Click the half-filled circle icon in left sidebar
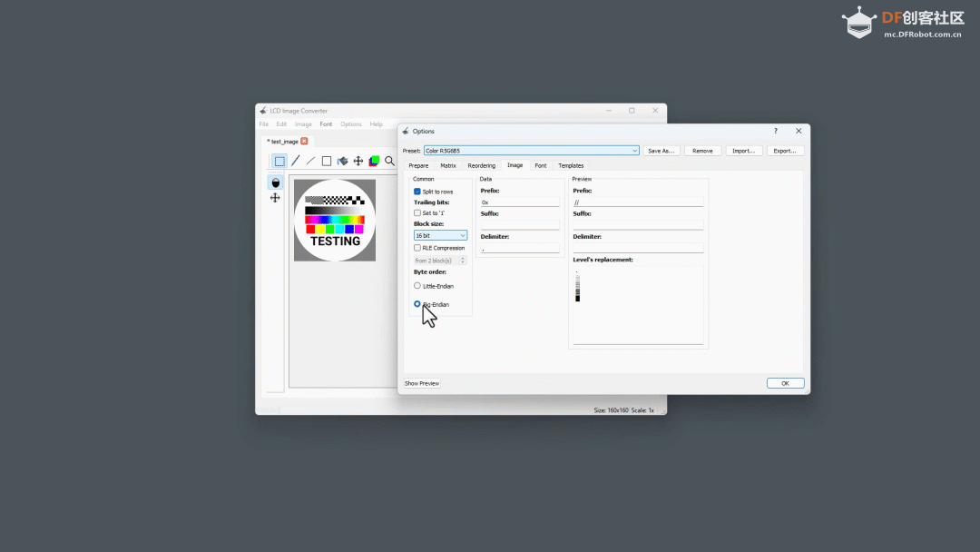The image size is (980, 552). tap(275, 182)
